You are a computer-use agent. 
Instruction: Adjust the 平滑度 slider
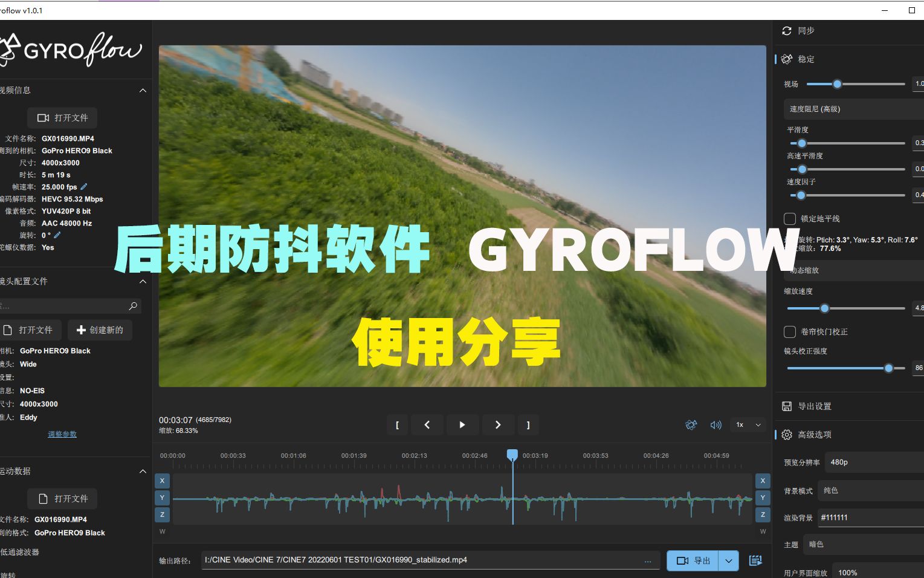[847, 143]
